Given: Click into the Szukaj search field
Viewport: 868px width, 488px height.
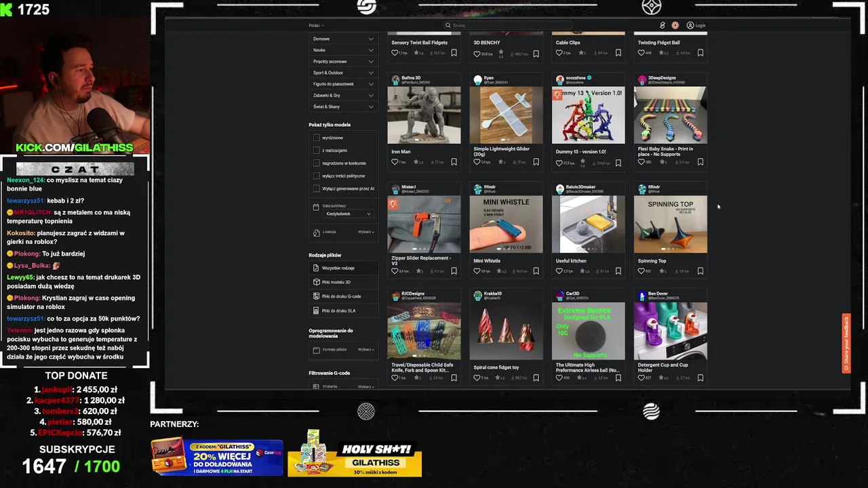Looking at the screenshot, I should click(509, 26).
